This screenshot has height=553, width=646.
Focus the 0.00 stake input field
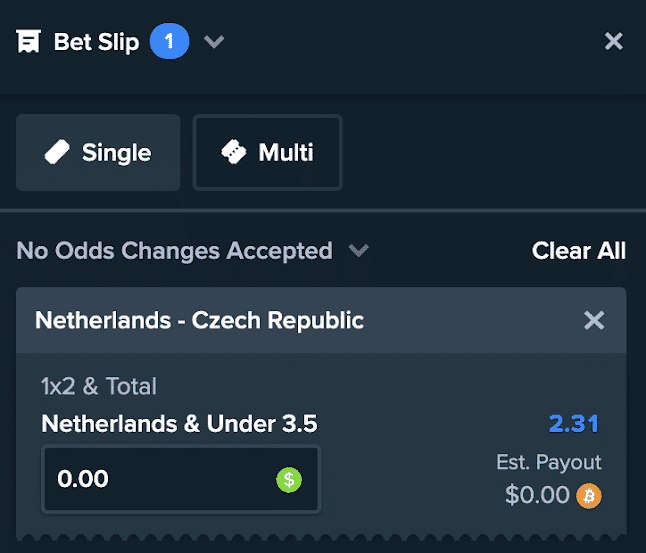[181, 479]
